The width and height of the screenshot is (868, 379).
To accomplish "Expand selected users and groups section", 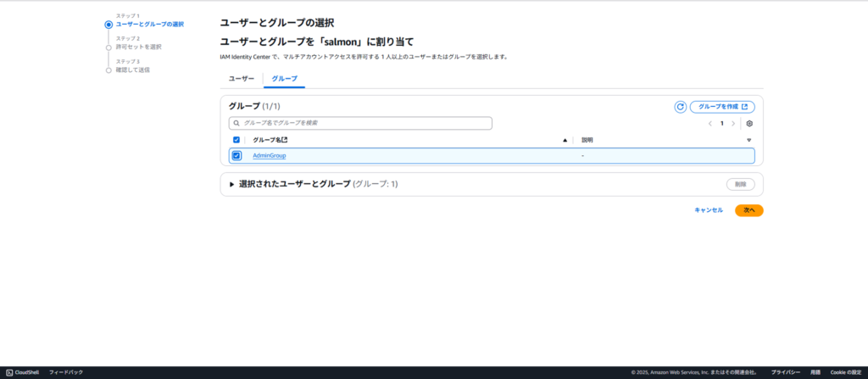I will coord(232,184).
